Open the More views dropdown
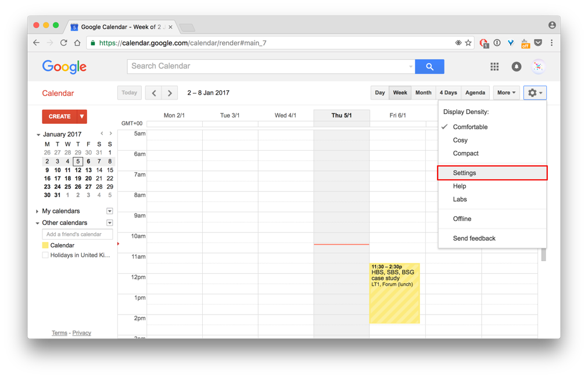Screen dimensions: 588x378 506,92
